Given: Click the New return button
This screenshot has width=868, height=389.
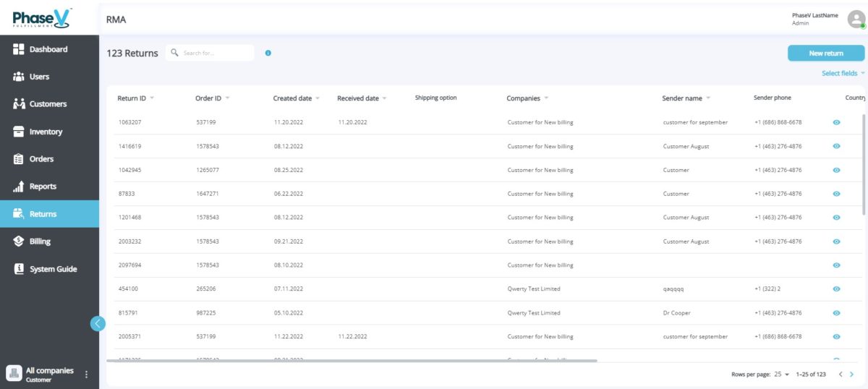Looking at the screenshot, I should pyautogui.click(x=826, y=53).
